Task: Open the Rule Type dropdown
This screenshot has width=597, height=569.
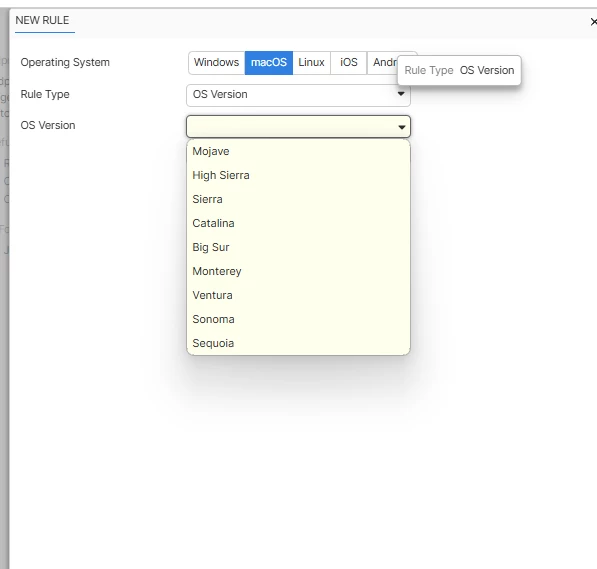Action: [298, 95]
